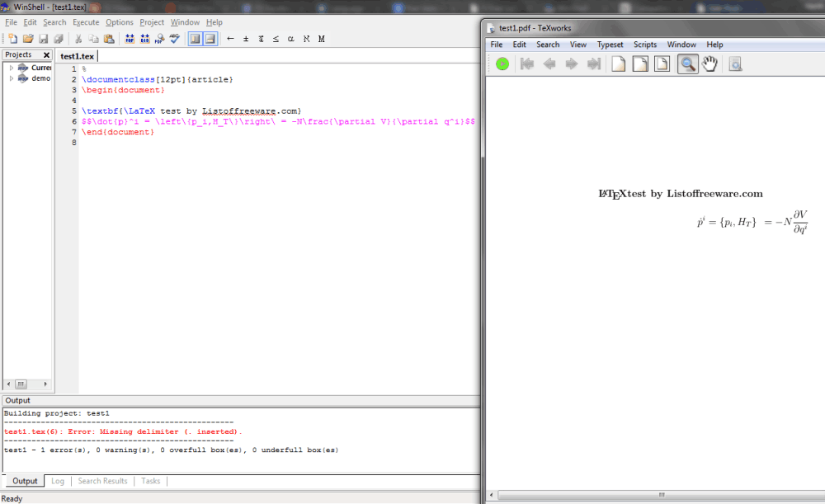The width and height of the screenshot is (825, 504).
Task: Open the TeXworks Edit menu
Action: pyautogui.click(x=519, y=45)
